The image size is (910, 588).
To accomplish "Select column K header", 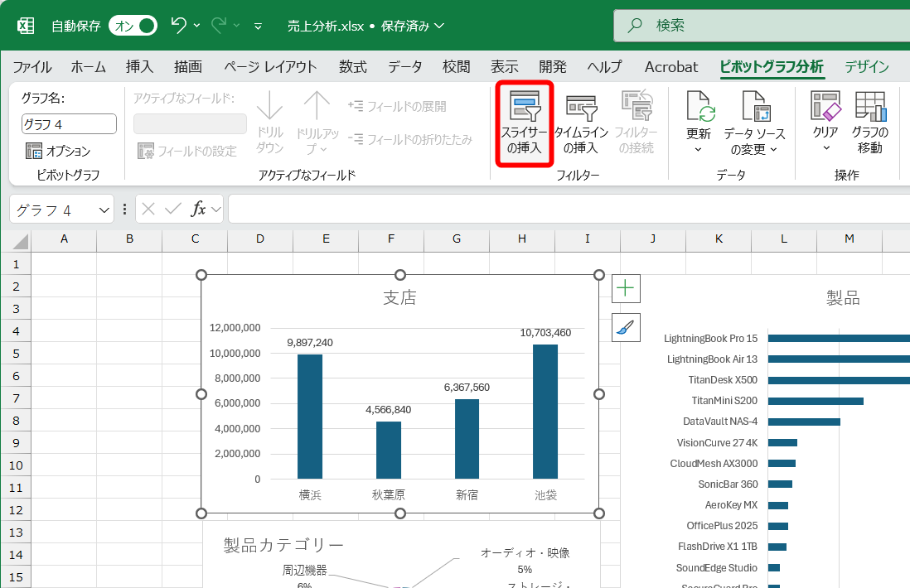I will click(719, 239).
